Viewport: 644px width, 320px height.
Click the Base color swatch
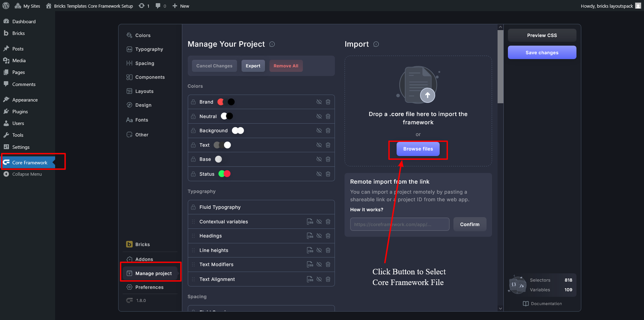point(219,159)
